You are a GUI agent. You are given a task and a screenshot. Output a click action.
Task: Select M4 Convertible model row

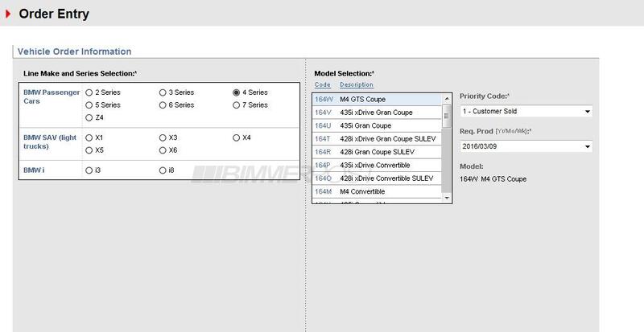377,191
